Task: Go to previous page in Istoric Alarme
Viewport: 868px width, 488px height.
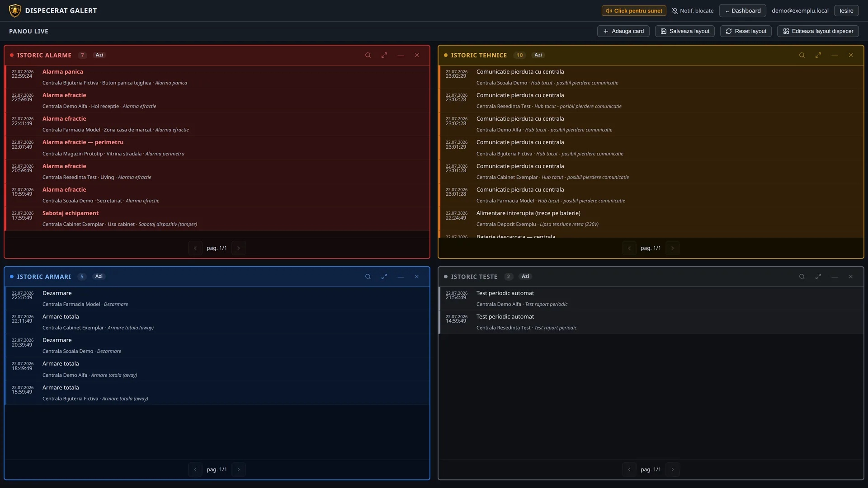Action: [x=195, y=248]
